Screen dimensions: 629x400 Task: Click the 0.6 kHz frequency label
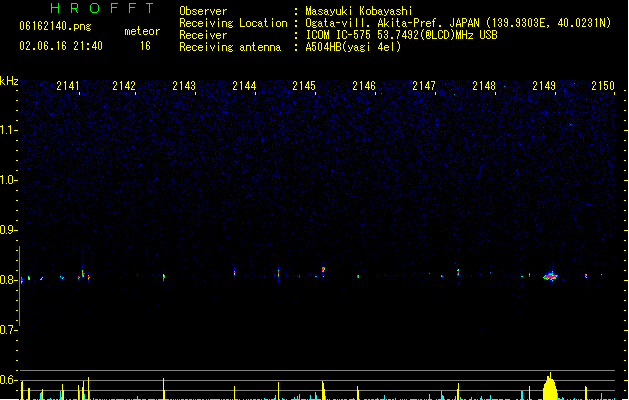point(7,380)
